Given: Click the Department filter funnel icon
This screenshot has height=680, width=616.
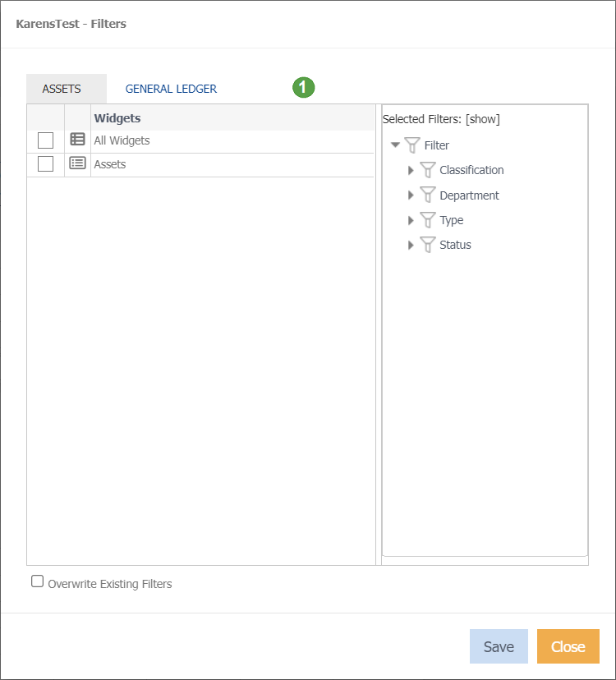Looking at the screenshot, I should pyautogui.click(x=427, y=195).
